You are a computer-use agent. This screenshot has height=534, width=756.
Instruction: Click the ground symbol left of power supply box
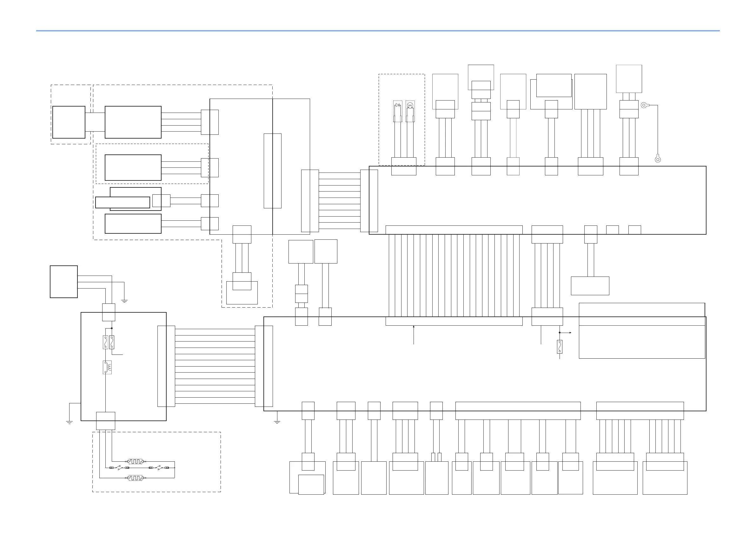(x=70, y=422)
